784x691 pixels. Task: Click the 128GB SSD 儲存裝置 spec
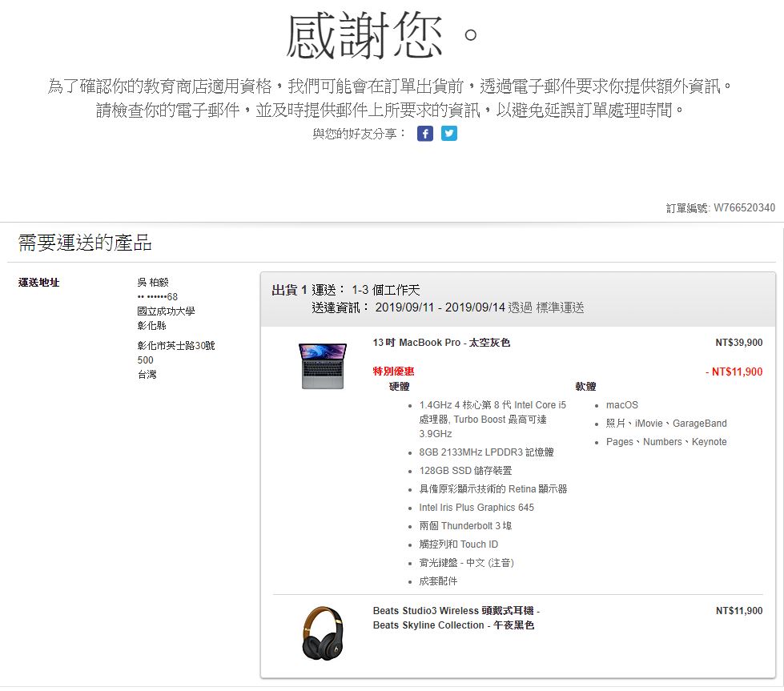[465, 471]
